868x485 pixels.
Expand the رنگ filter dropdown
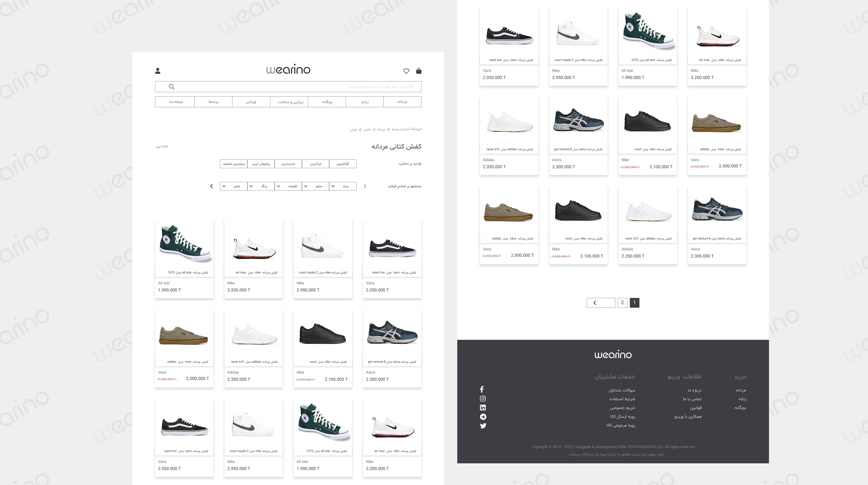click(261, 186)
